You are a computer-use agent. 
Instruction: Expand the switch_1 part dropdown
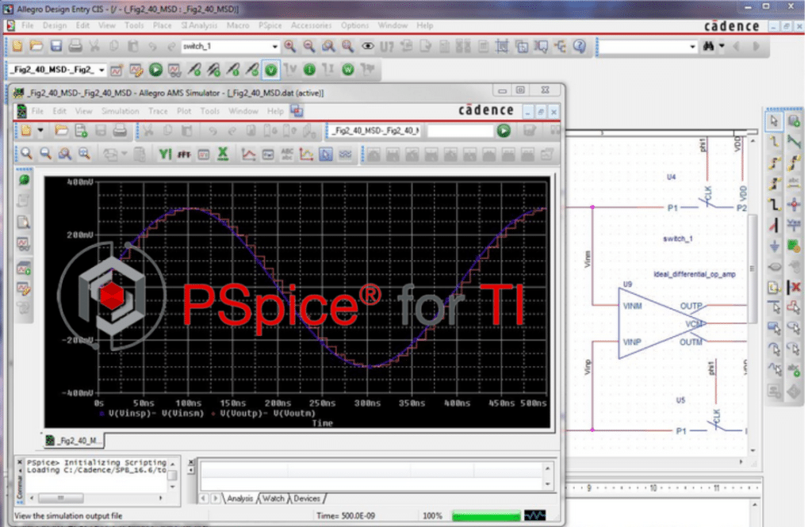point(275,47)
